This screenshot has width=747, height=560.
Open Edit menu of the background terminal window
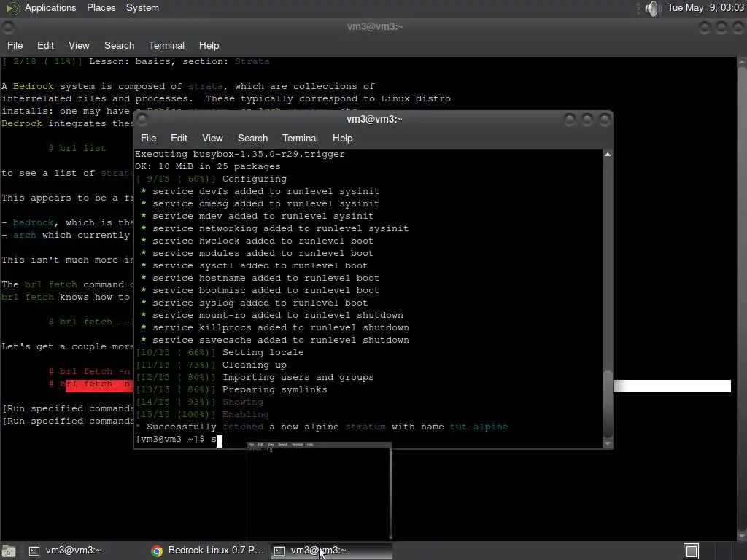(45, 45)
